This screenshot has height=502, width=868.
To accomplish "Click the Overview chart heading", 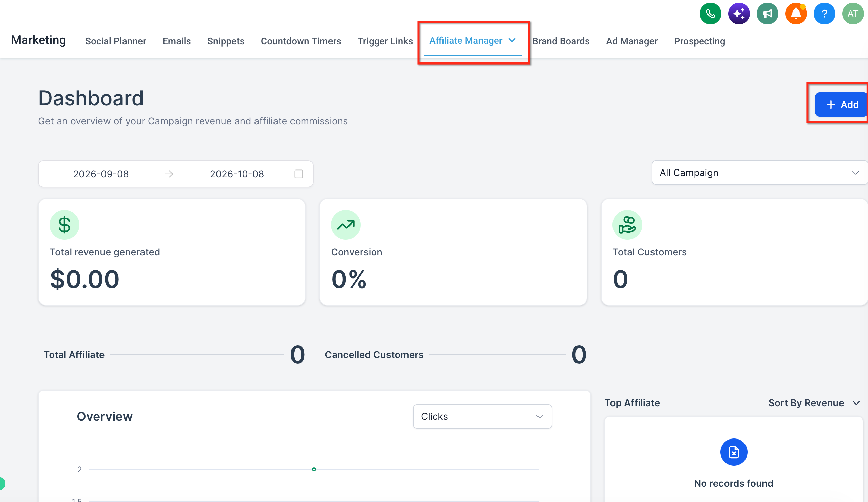I will [105, 416].
